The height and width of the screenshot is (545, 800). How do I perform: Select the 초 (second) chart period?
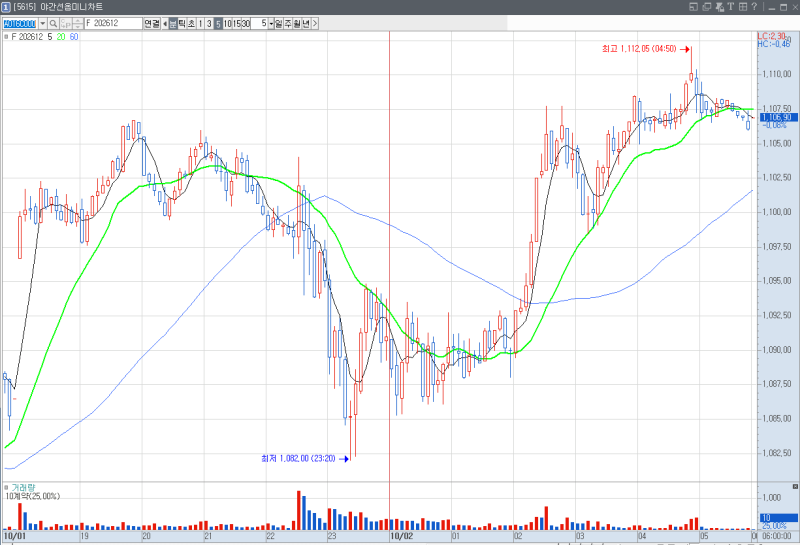coord(191,23)
